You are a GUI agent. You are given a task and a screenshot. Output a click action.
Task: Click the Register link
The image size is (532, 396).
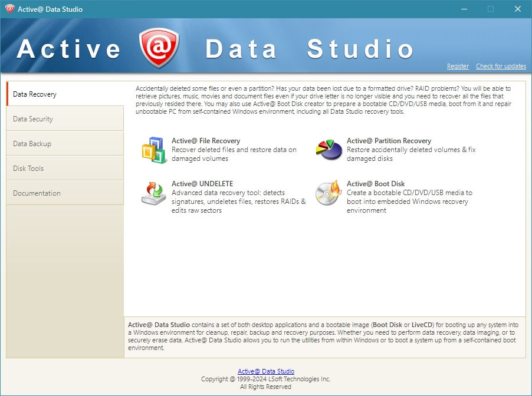click(x=458, y=67)
